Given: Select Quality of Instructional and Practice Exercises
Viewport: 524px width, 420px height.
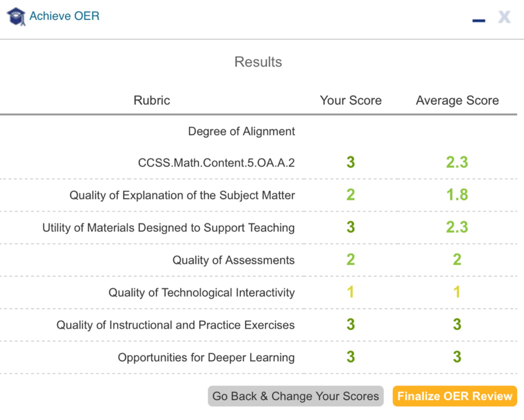Looking at the screenshot, I should point(176,325).
